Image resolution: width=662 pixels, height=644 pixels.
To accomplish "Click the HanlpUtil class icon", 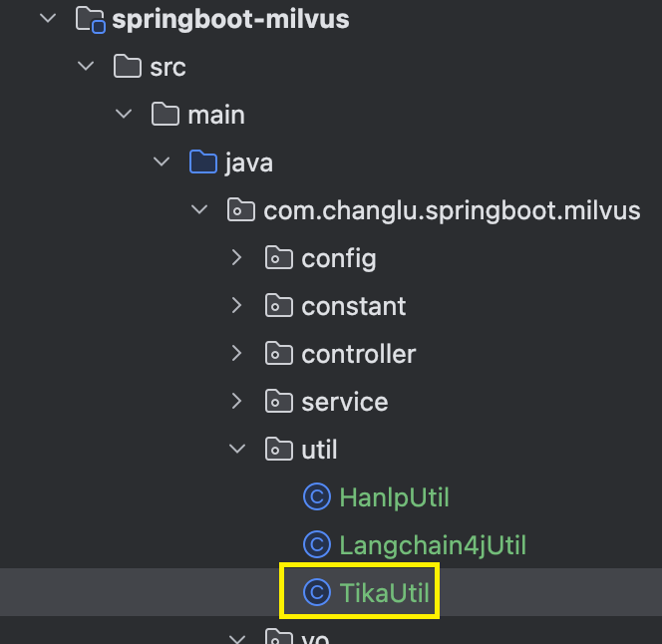I will (317, 496).
